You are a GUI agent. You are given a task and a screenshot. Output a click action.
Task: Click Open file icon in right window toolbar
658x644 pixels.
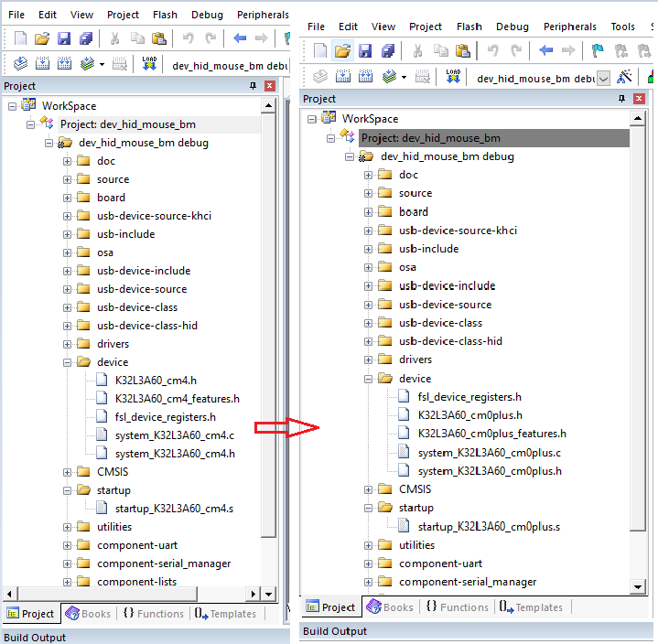tap(342, 50)
